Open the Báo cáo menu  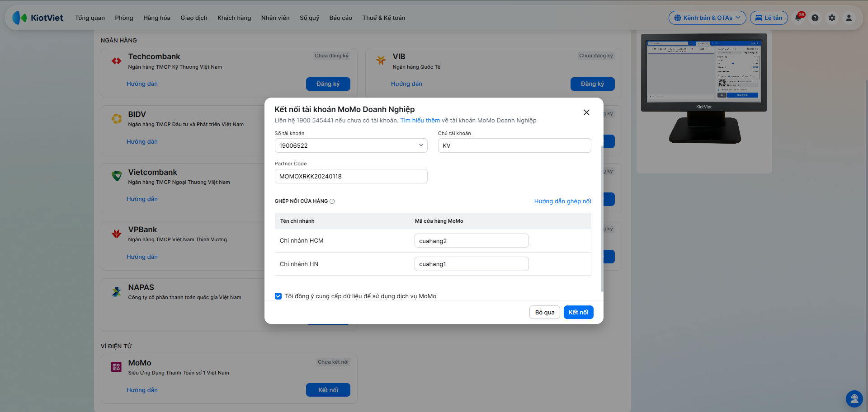click(341, 18)
